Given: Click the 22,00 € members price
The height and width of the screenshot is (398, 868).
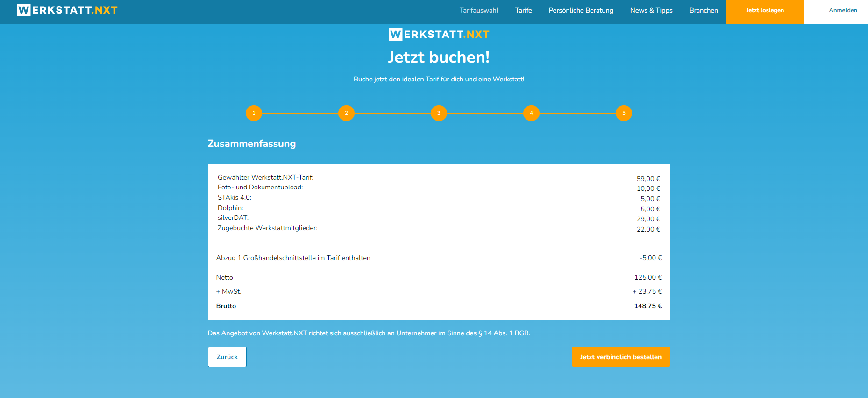Looking at the screenshot, I should pos(648,229).
